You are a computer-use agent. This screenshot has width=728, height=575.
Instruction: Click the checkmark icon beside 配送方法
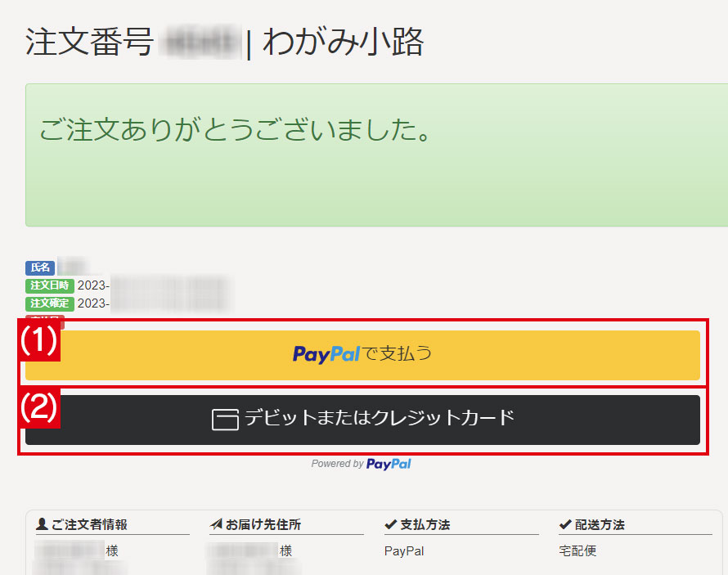[x=565, y=524]
